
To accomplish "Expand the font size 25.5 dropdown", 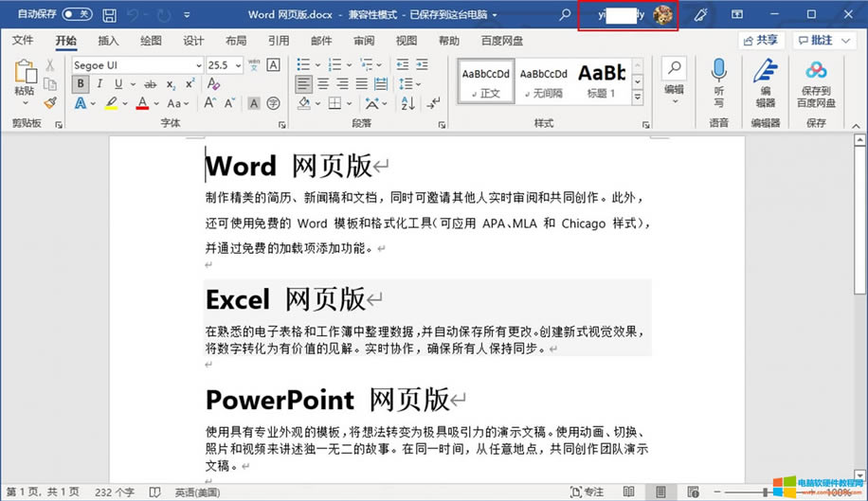I will point(239,65).
